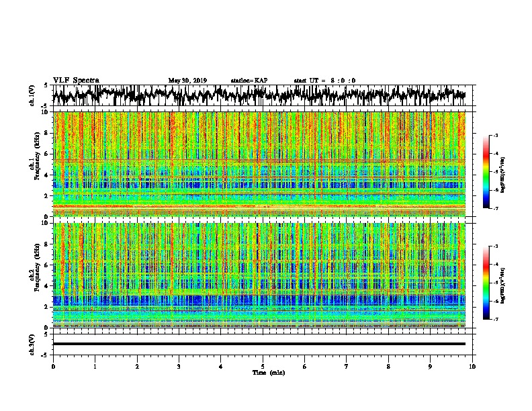Click the "5" tick of the ch.1(V) axis
Screen dimensions: 532x411
pos(46,85)
